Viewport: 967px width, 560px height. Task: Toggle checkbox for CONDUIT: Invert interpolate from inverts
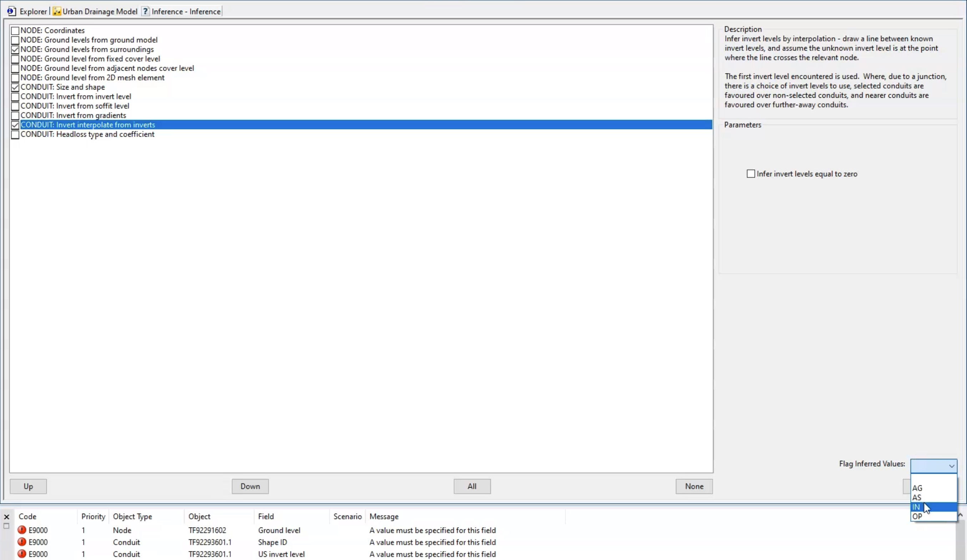(x=15, y=125)
